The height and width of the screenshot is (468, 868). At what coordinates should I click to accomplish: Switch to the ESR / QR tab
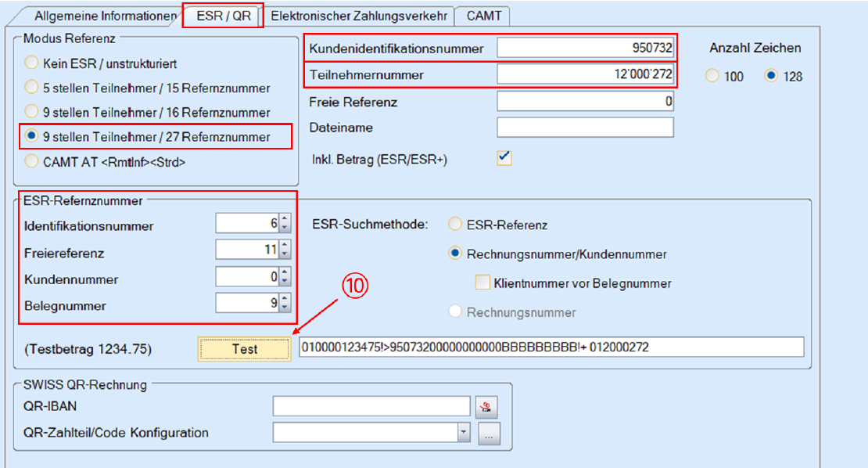click(223, 16)
